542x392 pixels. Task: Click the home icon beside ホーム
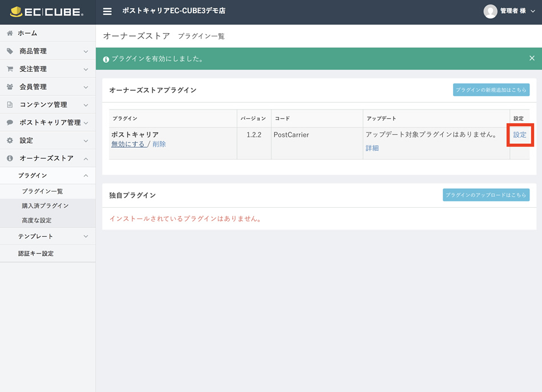[x=10, y=33]
